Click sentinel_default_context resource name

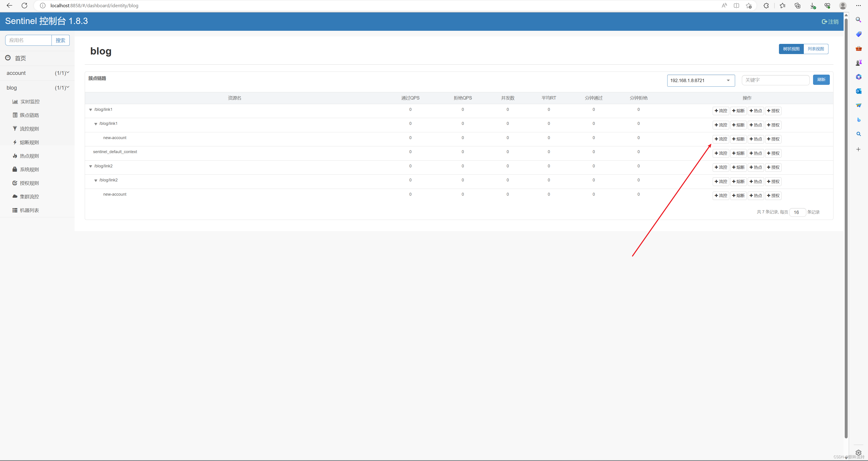click(115, 152)
